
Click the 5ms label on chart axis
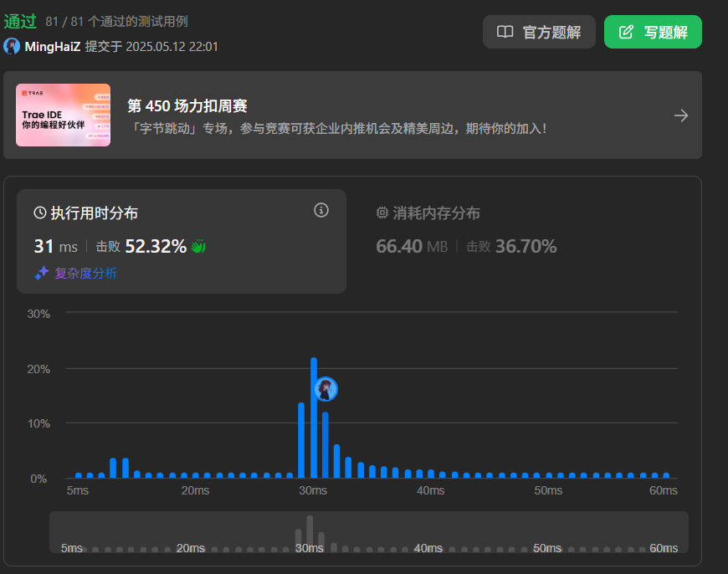tap(78, 490)
